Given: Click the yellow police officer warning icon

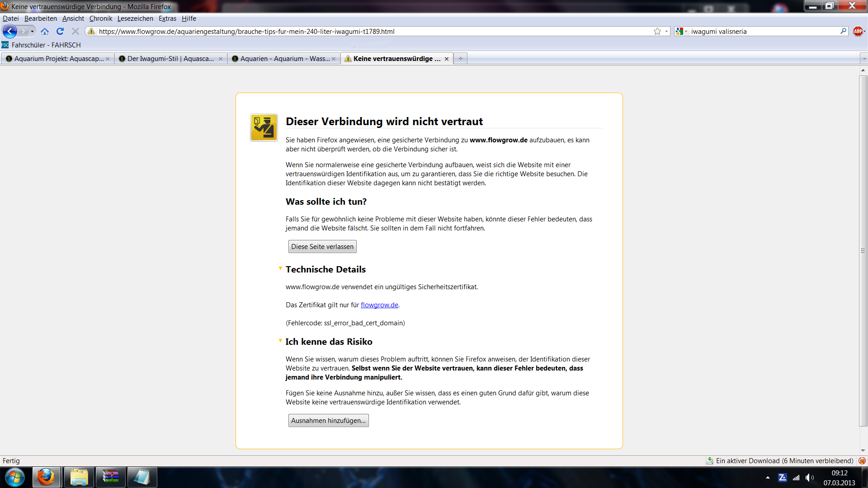Looking at the screenshot, I should pos(264,127).
